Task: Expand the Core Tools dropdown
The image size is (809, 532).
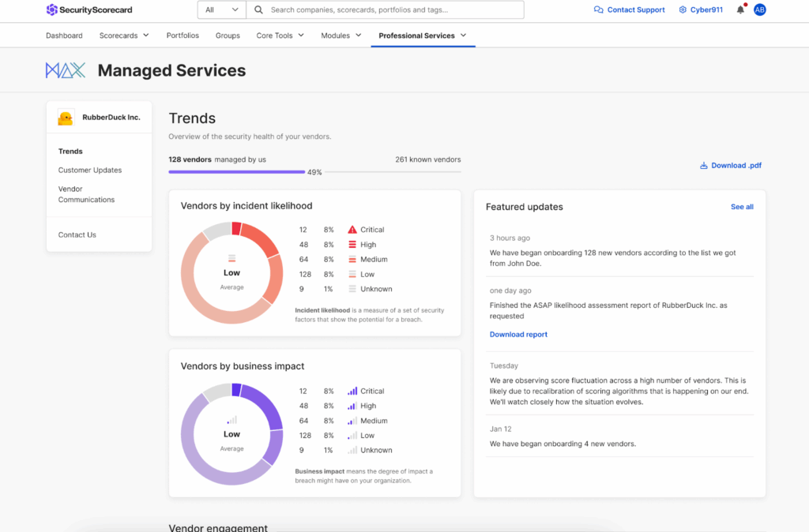Action: tap(280, 36)
